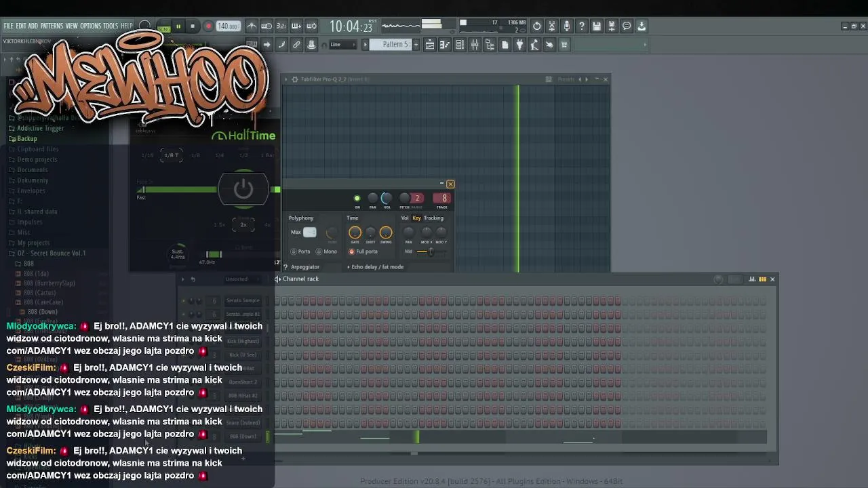Open the playlist view icon
The image size is (868, 488).
(430, 45)
